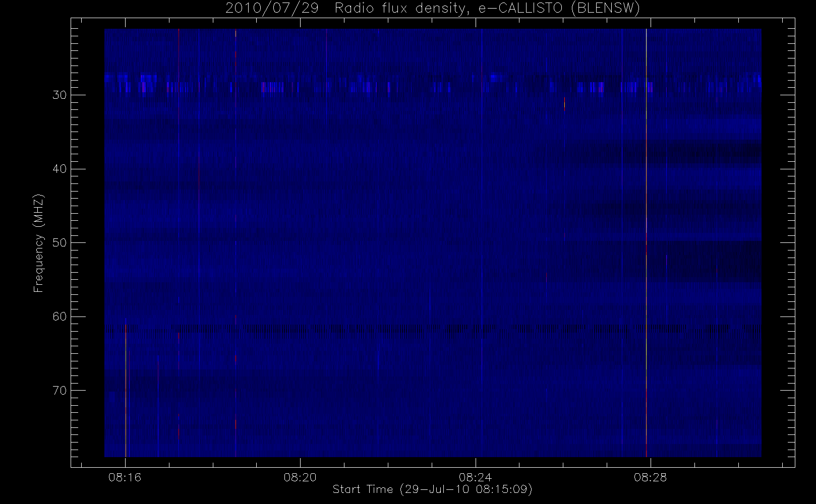816x504 pixels.
Task: Click the 60 frequency tick label
Action: tap(60, 317)
